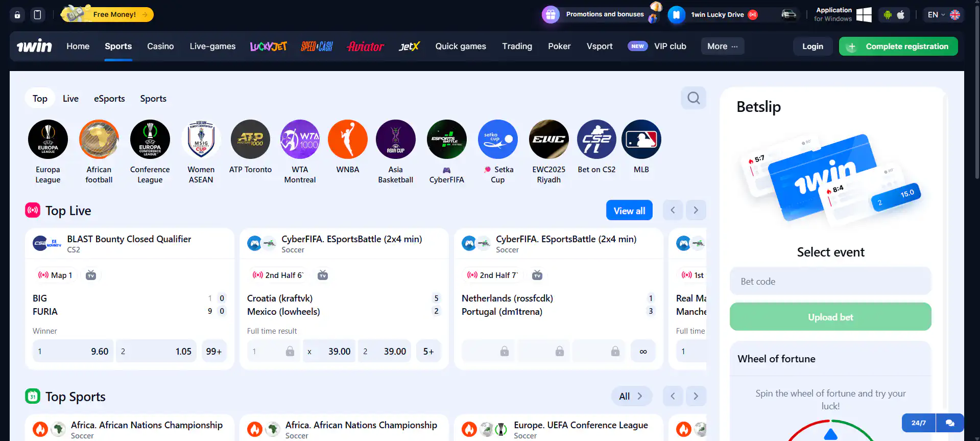
Task: Open the Android app icon
Action: point(888,15)
